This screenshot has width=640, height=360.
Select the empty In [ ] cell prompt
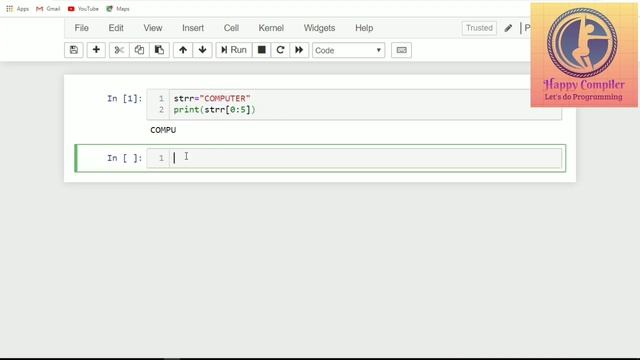click(x=124, y=158)
